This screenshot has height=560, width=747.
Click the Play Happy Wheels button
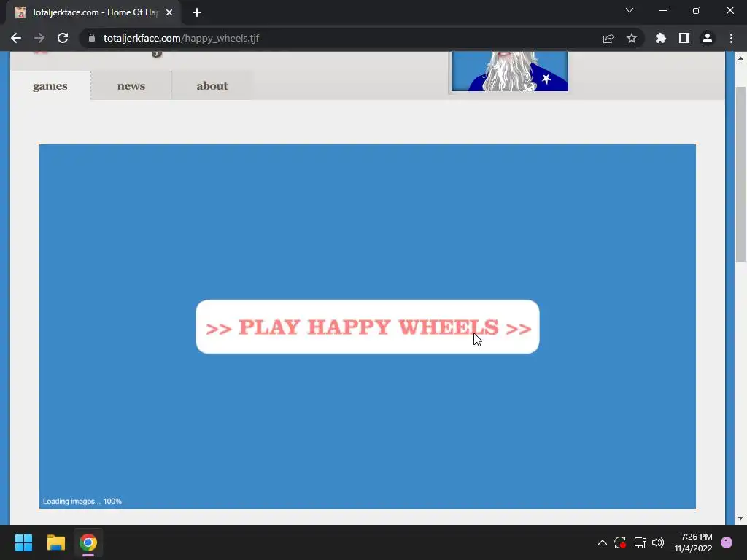[368, 327]
